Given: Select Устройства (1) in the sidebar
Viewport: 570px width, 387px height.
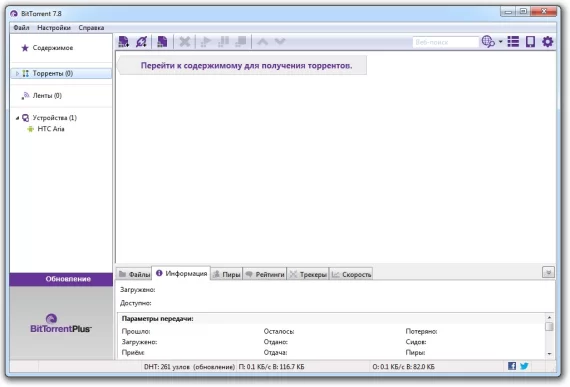Looking at the screenshot, I should click(55, 118).
